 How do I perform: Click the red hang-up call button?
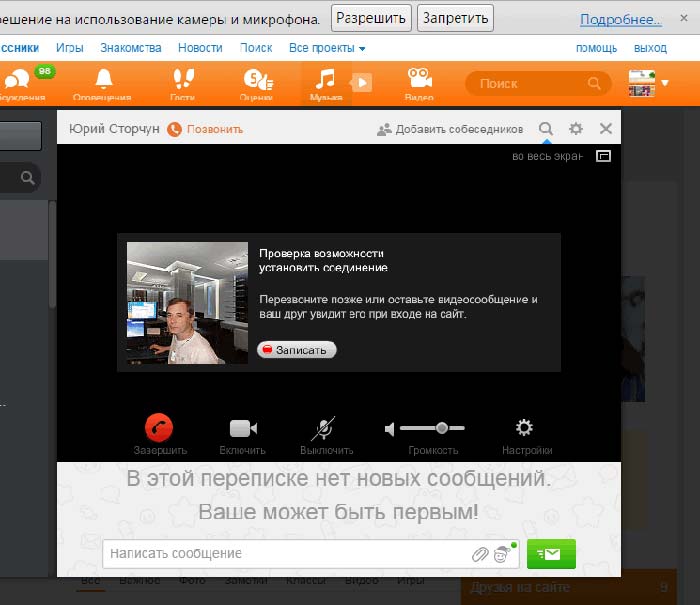click(159, 428)
